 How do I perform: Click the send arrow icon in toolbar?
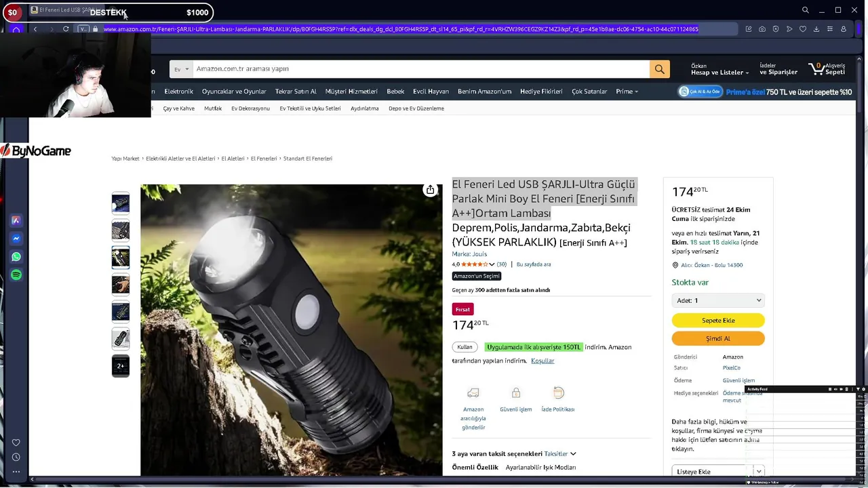[789, 29]
